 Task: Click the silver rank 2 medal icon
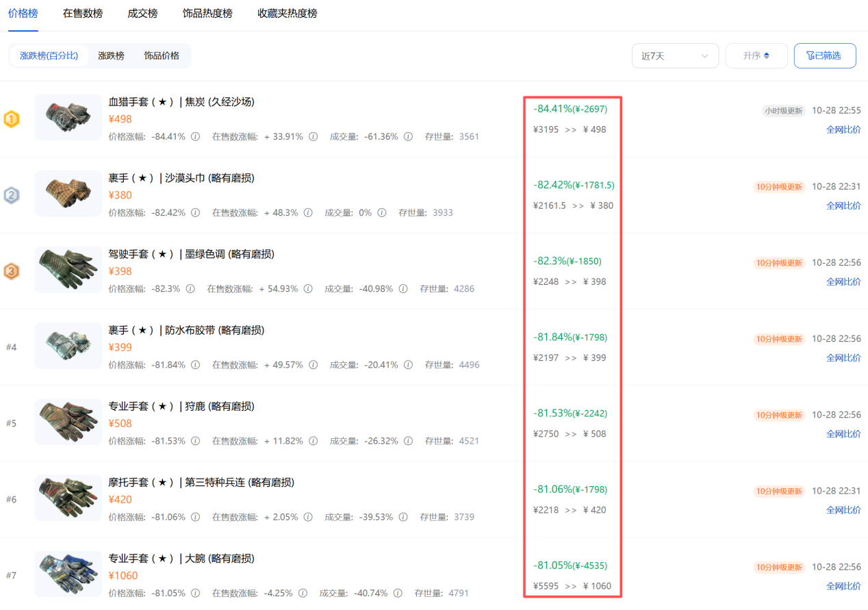pos(12,196)
